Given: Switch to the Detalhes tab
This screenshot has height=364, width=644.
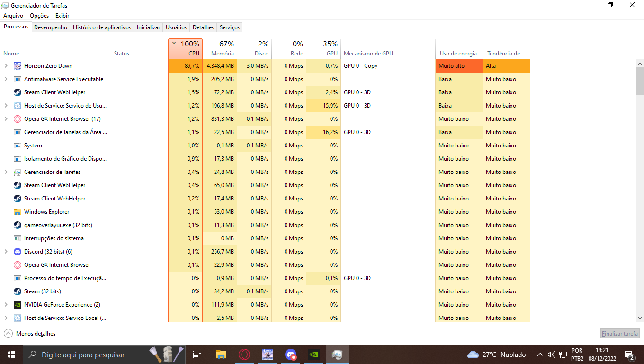Looking at the screenshot, I should 204,27.
